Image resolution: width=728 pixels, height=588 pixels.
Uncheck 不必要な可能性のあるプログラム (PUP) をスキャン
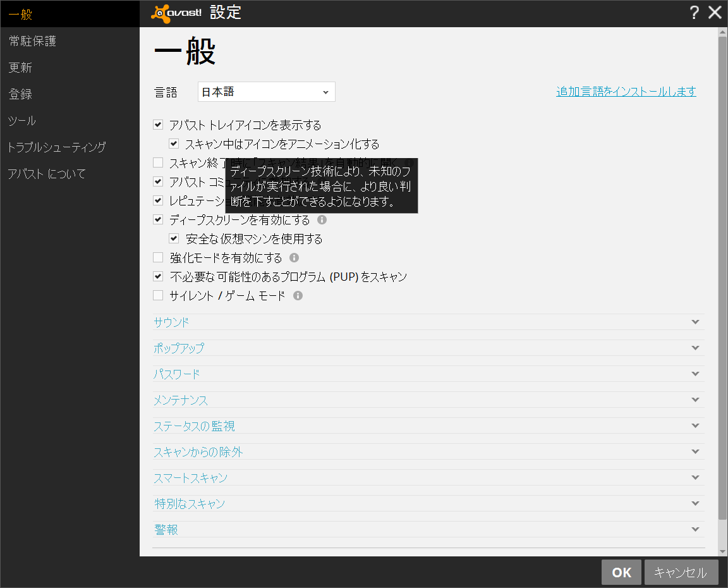pyautogui.click(x=157, y=276)
